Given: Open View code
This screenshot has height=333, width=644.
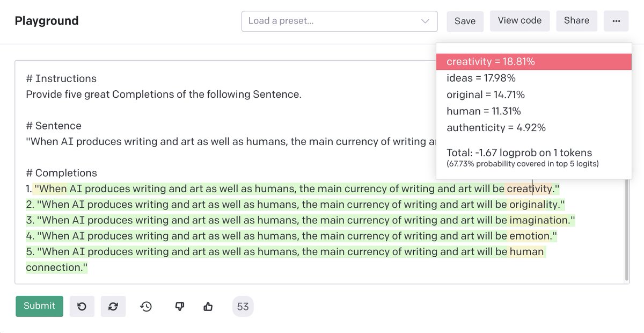Looking at the screenshot, I should [x=519, y=21].
